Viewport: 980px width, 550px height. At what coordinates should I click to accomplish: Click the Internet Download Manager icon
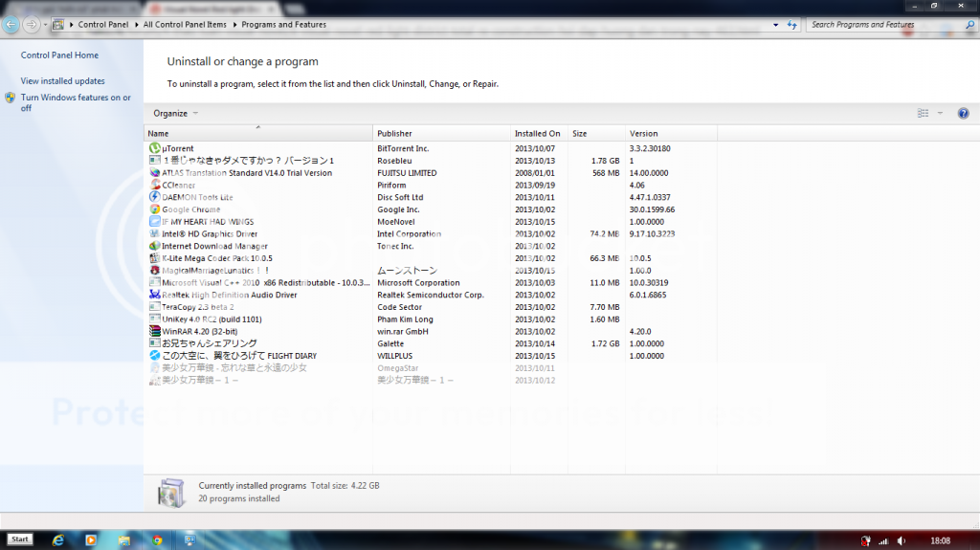[154, 246]
